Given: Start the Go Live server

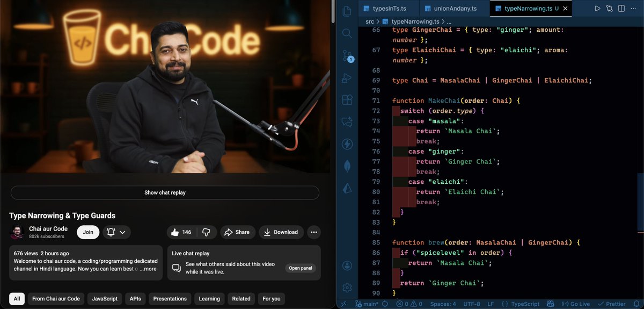Looking at the screenshot, I should (x=576, y=304).
